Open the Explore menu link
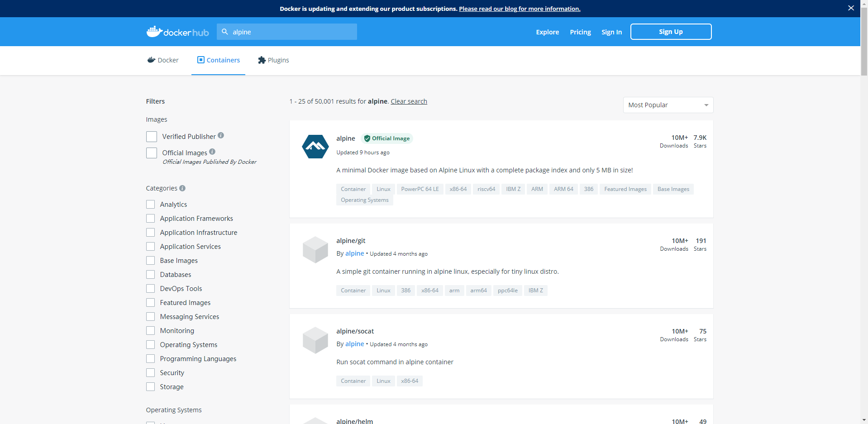The width and height of the screenshot is (868, 424). click(x=548, y=32)
